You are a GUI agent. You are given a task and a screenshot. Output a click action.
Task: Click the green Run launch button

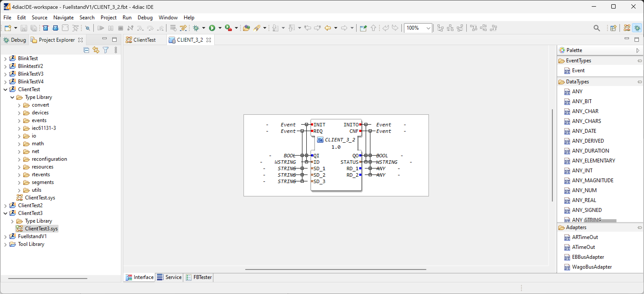coord(212,28)
